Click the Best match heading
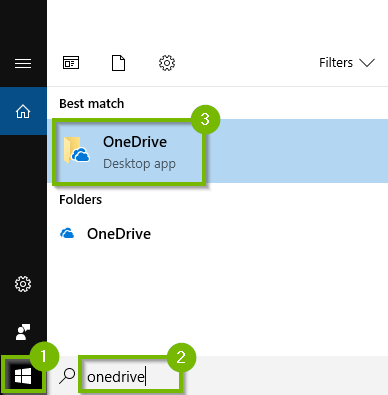The image size is (388, 395). 92,104
